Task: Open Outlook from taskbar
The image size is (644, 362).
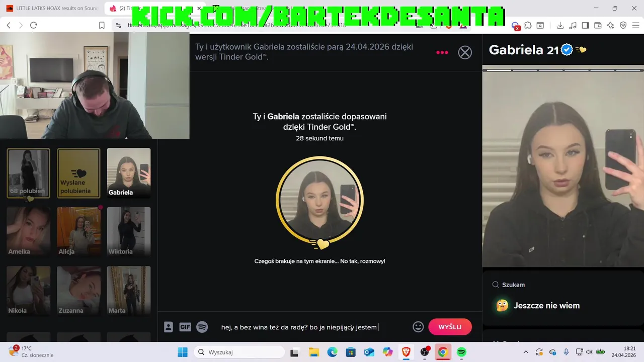Action: pyautogui.click(x=369, y=352)
